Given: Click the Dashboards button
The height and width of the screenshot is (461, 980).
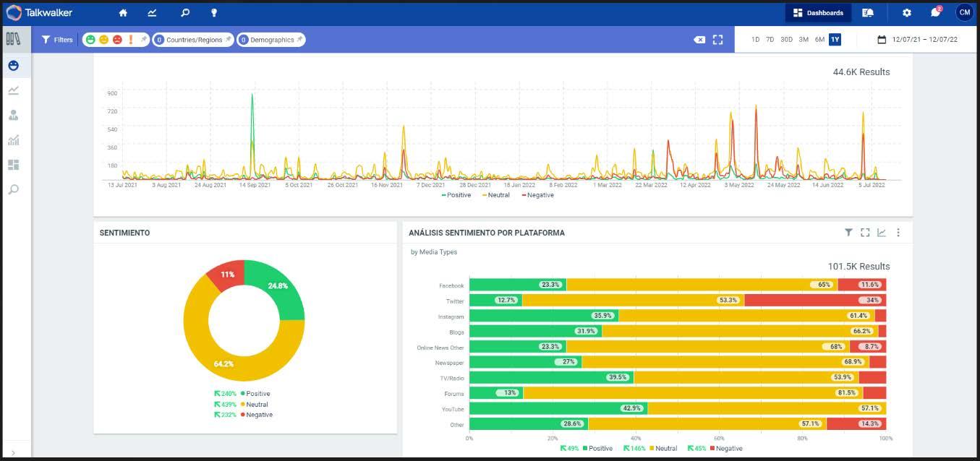Looking at the screenshot, I should point(818,13).
